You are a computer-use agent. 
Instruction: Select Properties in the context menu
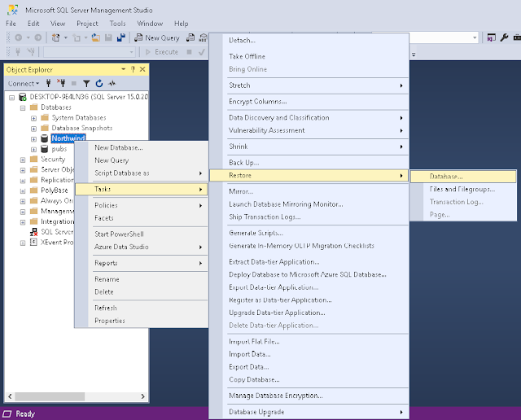tap(142, 321)
